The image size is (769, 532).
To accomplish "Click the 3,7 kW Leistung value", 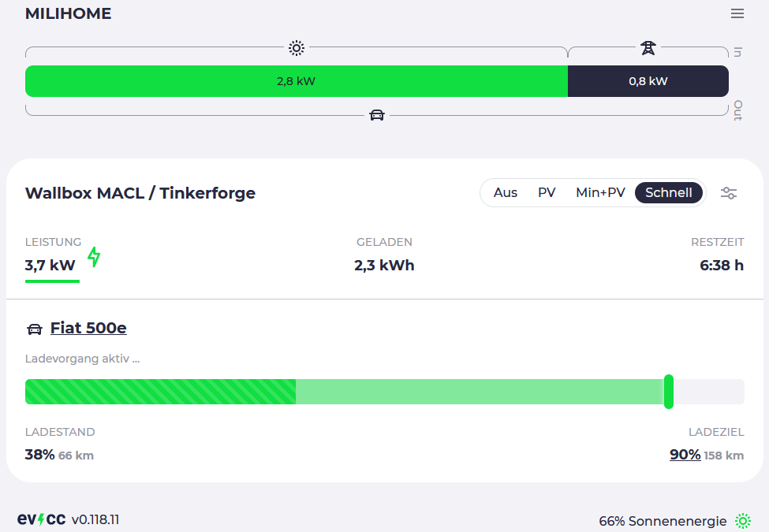I will click(x=50, y=266).
